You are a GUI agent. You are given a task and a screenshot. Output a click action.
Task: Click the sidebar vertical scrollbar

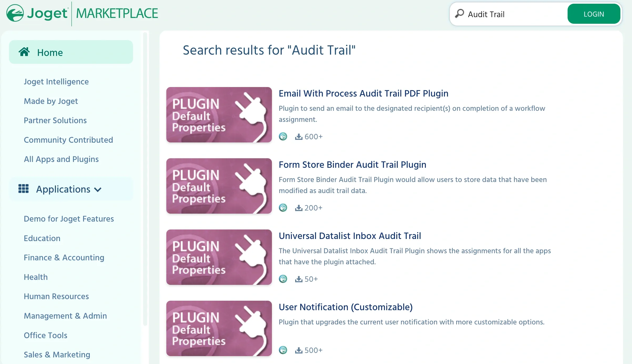coord(145,179)
